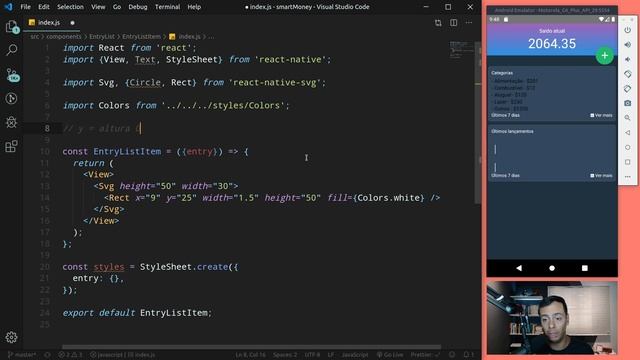Viewport: 640px width, 360px height.
Task: Open UTF-8 encoding picker
Action: 312,355
